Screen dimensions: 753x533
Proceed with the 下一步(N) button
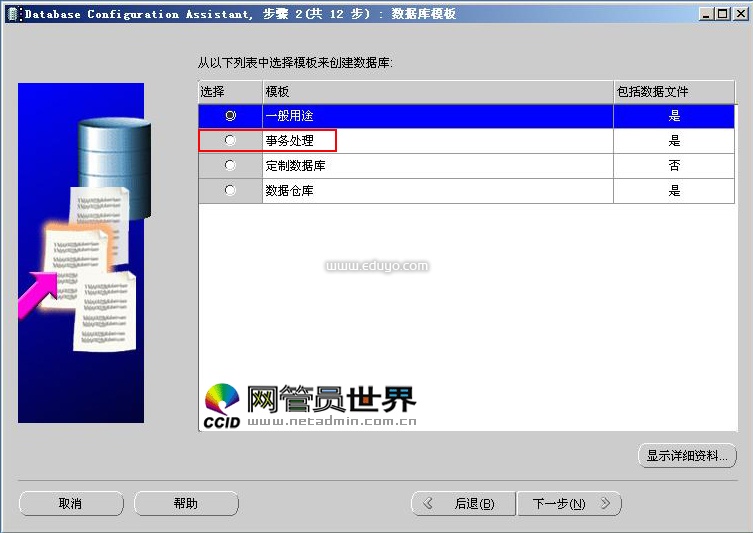(569, 504)
